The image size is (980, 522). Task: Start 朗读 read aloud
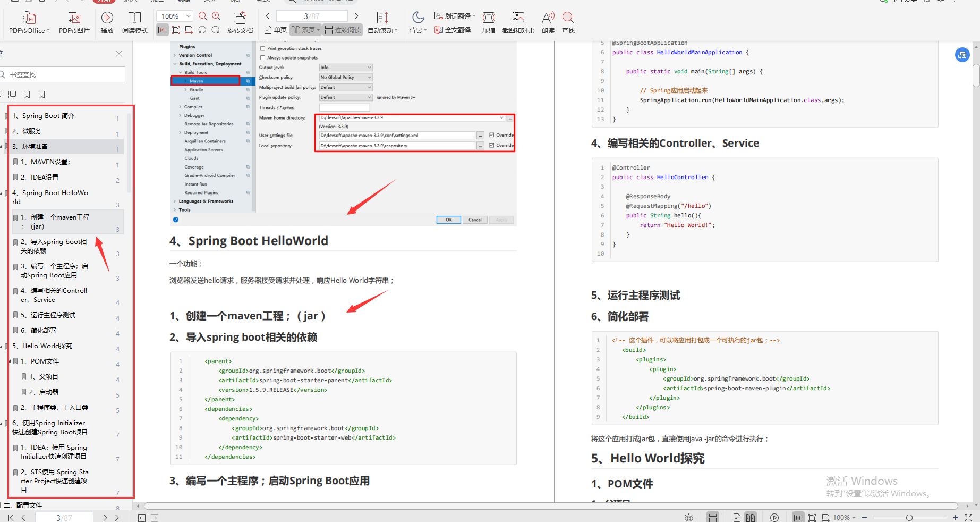point(548,23)
